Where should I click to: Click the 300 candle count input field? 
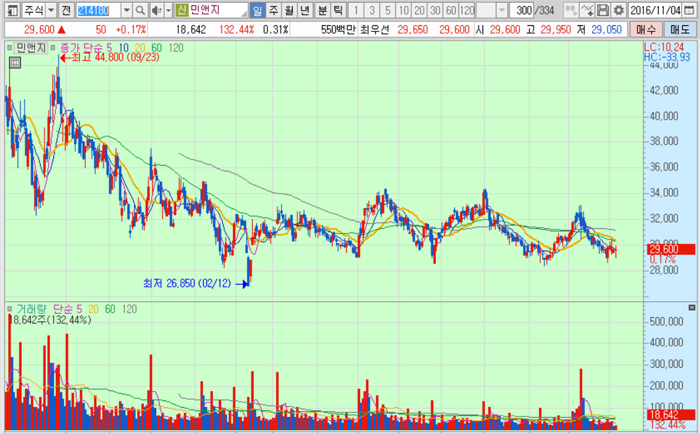521,10
